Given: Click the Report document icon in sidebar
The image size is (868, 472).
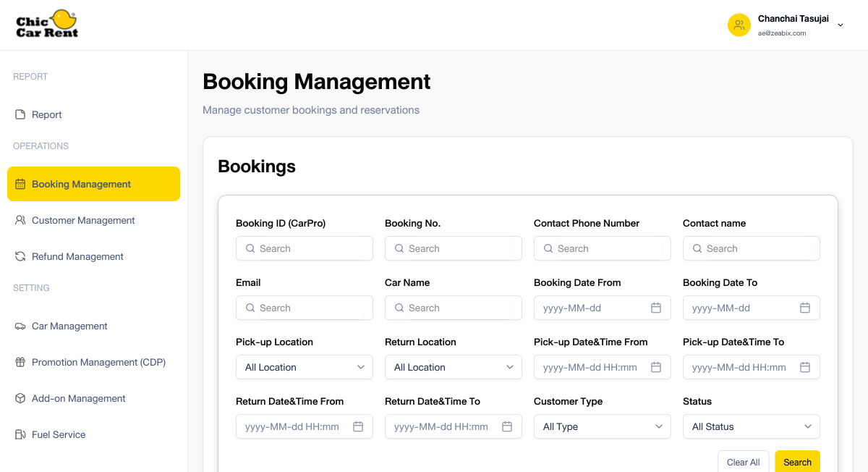Looking at the screenshot, I should [x=20, y=114].
